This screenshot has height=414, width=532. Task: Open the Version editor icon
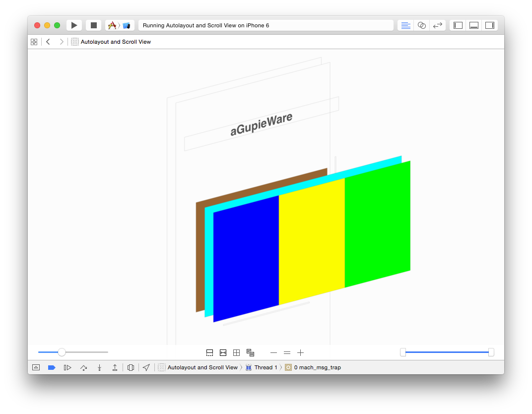pos(438,25)
